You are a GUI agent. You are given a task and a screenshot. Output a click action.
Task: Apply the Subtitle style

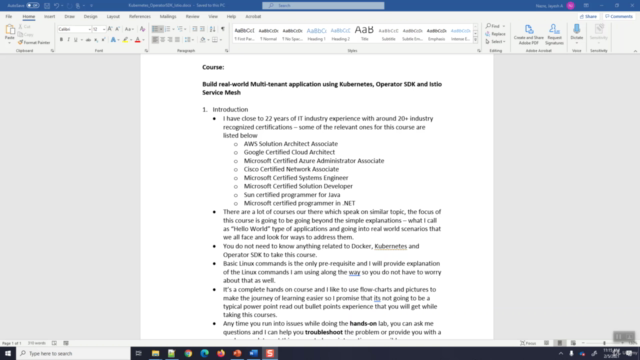[389, 33]
